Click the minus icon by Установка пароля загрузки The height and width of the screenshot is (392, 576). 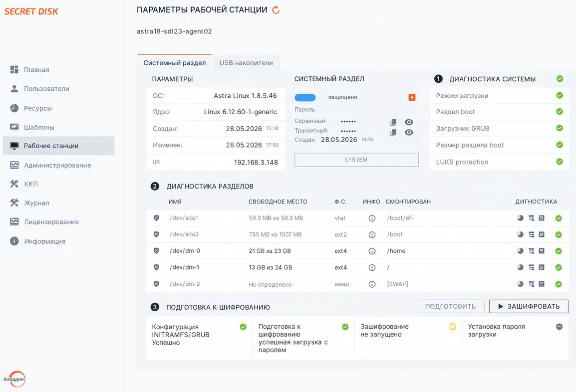coord(559,327)
